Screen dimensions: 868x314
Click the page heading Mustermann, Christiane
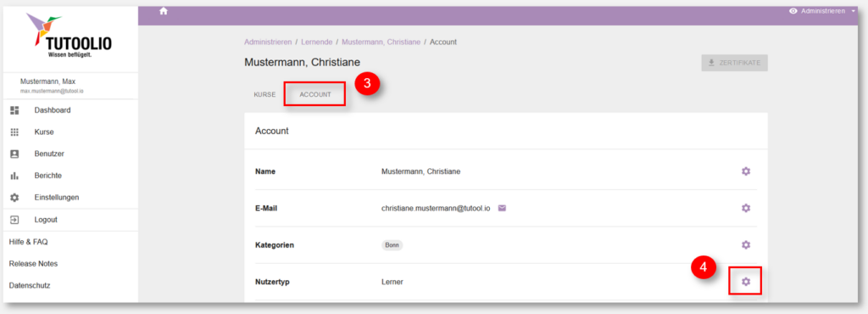tap(303, 63)
